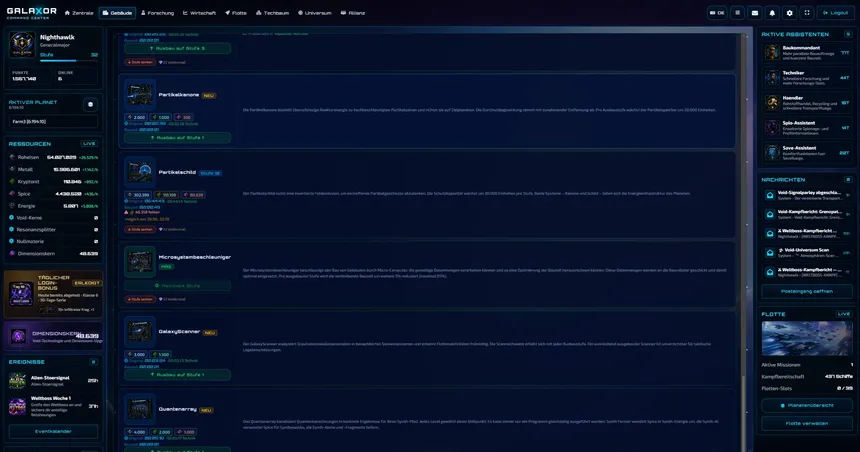Click the Maximale Stufe button

[x=177, y=286]
